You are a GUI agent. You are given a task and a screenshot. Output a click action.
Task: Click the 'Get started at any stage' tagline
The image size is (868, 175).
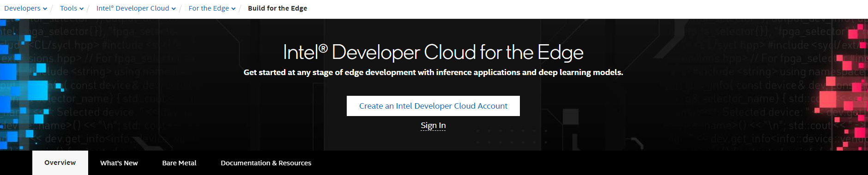[x=433, y=72]
